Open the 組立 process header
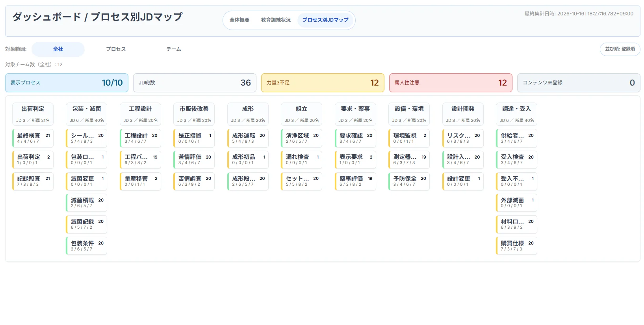 (x=301, y=114)
